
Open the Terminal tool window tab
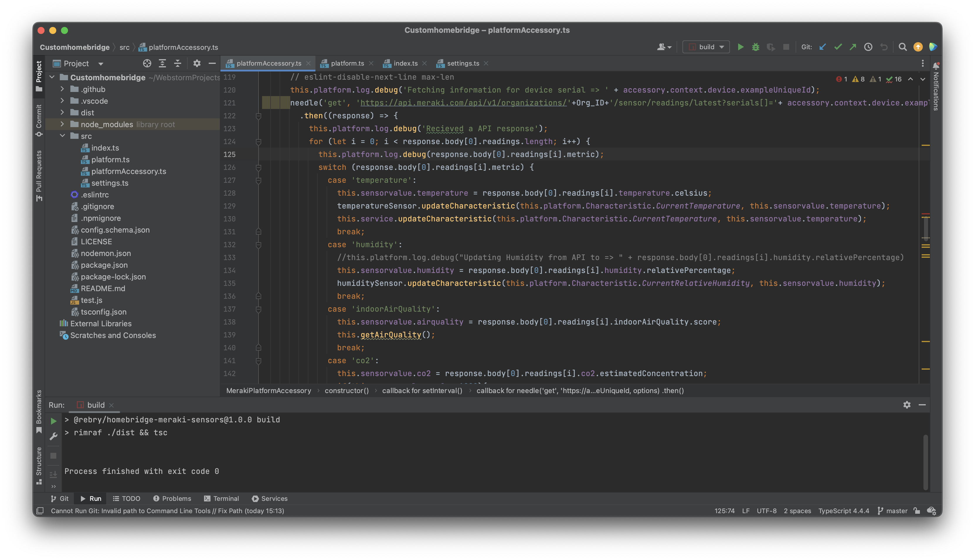coord(221,498)
